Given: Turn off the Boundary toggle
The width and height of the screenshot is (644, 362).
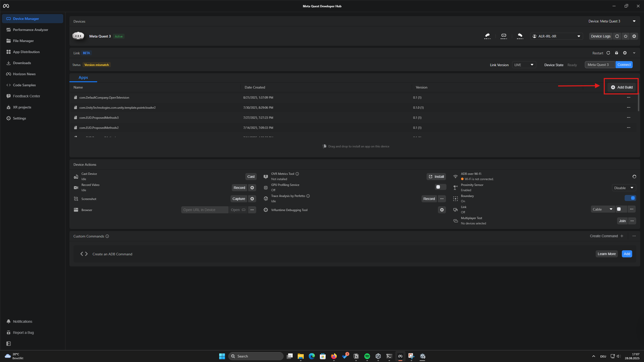Looking at the screenshot, I should (x=630, y=198).
